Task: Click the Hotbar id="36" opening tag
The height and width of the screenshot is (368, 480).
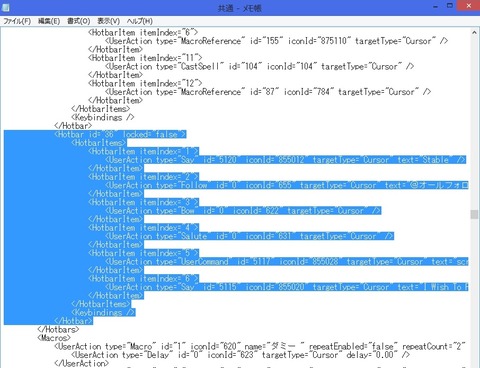Action: [120, 134]
